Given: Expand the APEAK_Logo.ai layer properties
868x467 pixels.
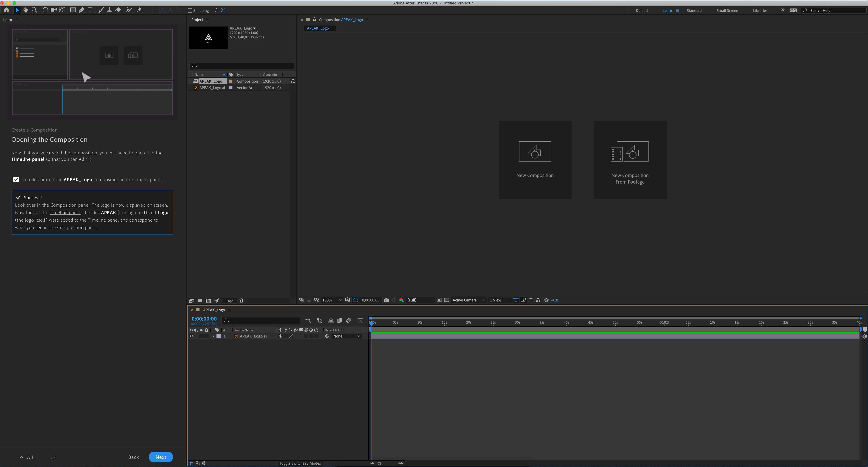Looking at the screenshot, I should tap(213, 336).
